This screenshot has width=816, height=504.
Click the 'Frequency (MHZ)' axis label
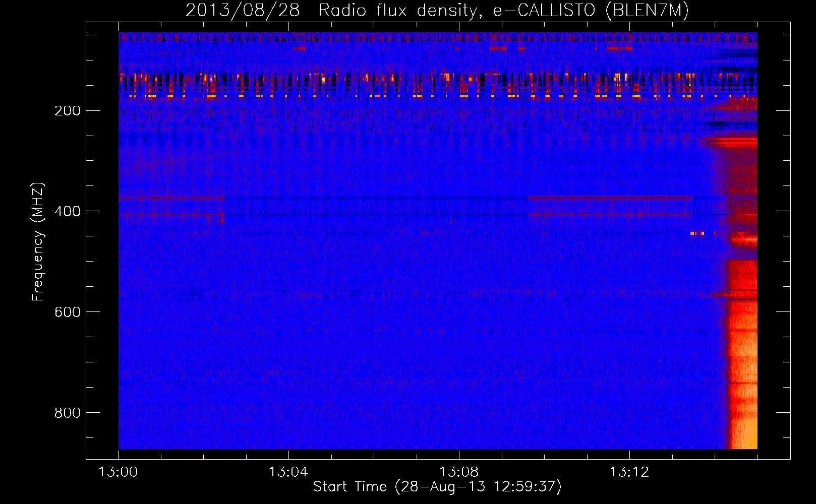click(38, 241)
